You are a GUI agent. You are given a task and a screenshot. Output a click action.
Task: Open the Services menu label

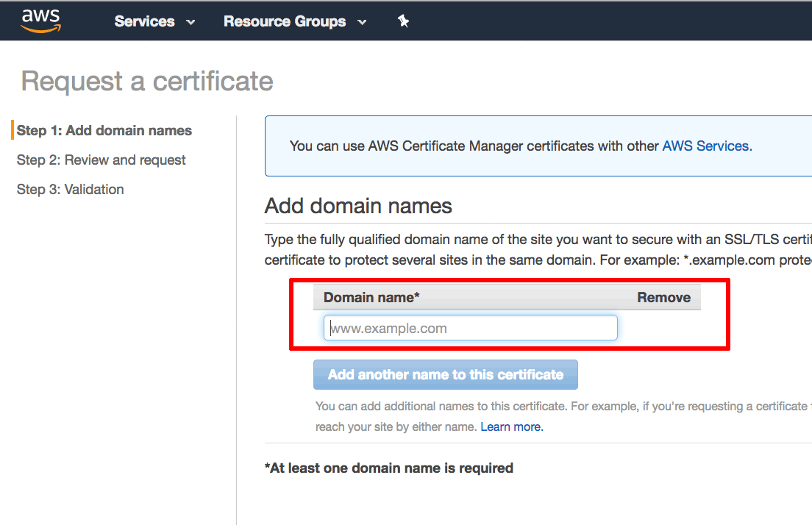[144, 21]
